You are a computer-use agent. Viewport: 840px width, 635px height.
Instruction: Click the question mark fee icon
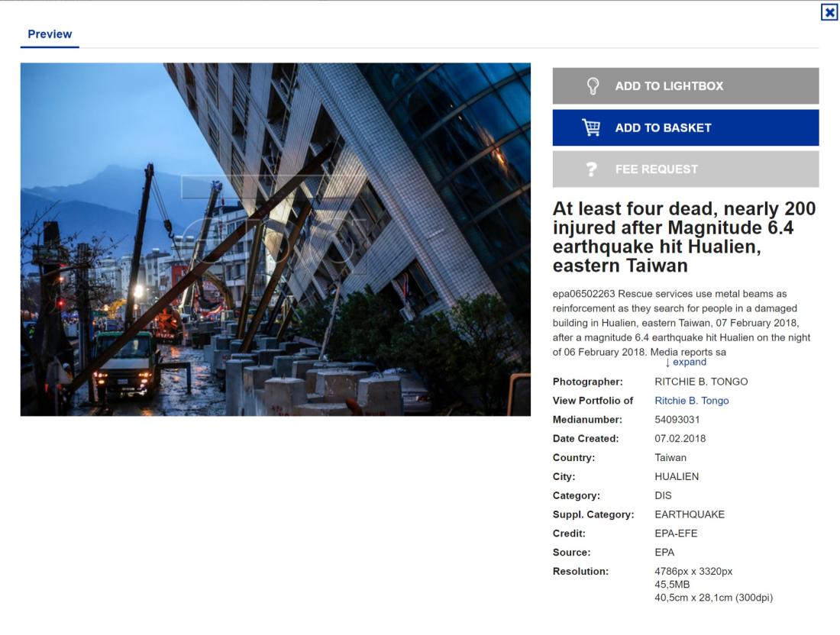pyautogui.click(x=591, y=169)
